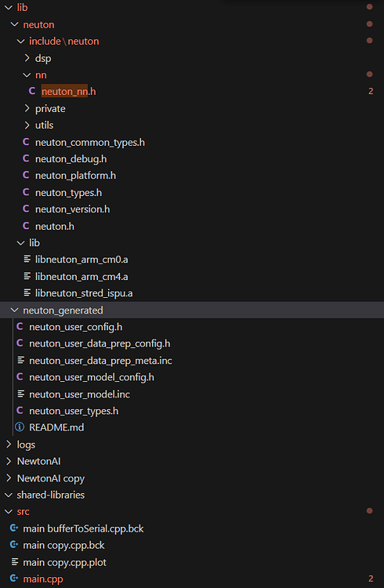The height and width of the screenshot is (588, 384).
Task: Click the info icon next to README.md
Action: [20, 427]
